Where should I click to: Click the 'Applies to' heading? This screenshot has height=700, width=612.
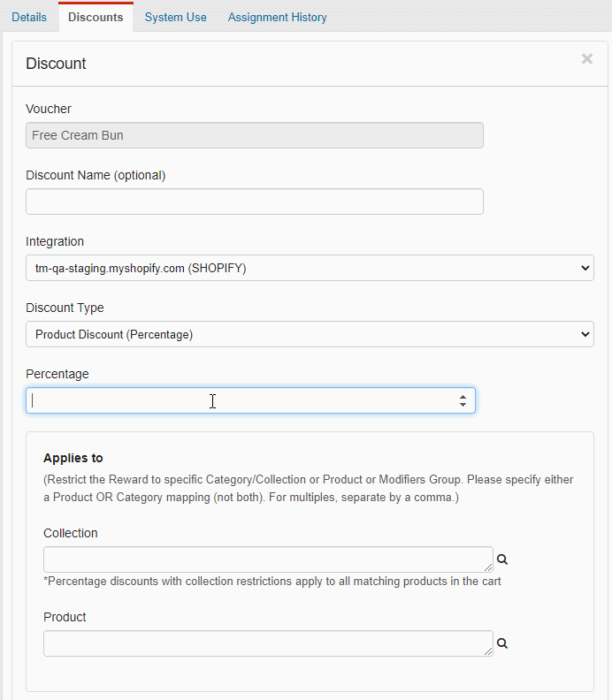coord(73,458)
